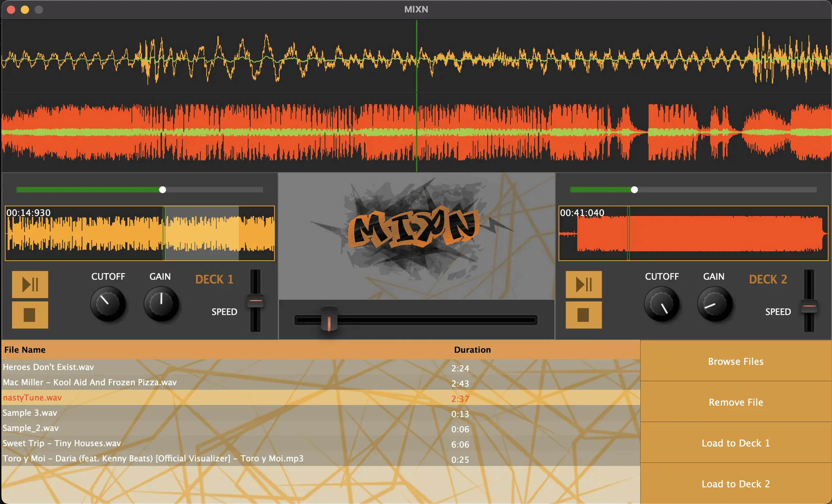The image size is (832, 504).
Task: Remove nastyTune.wav with Remove File
Action: (x=736, y=402)
